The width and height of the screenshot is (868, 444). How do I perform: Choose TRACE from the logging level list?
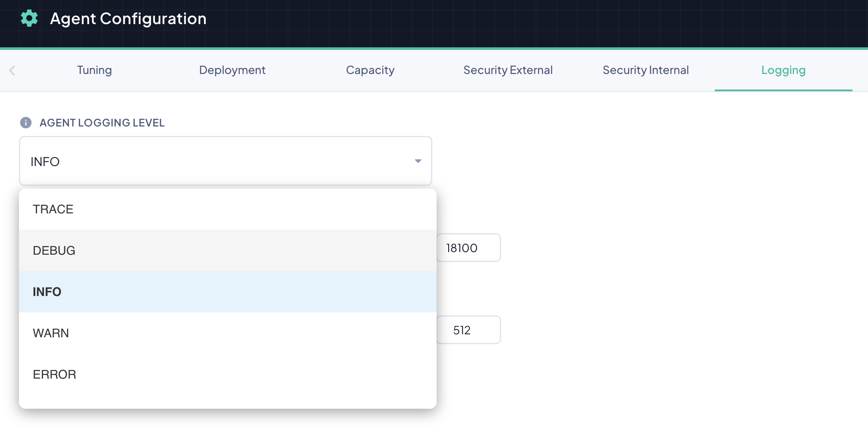tap(228, 209)
